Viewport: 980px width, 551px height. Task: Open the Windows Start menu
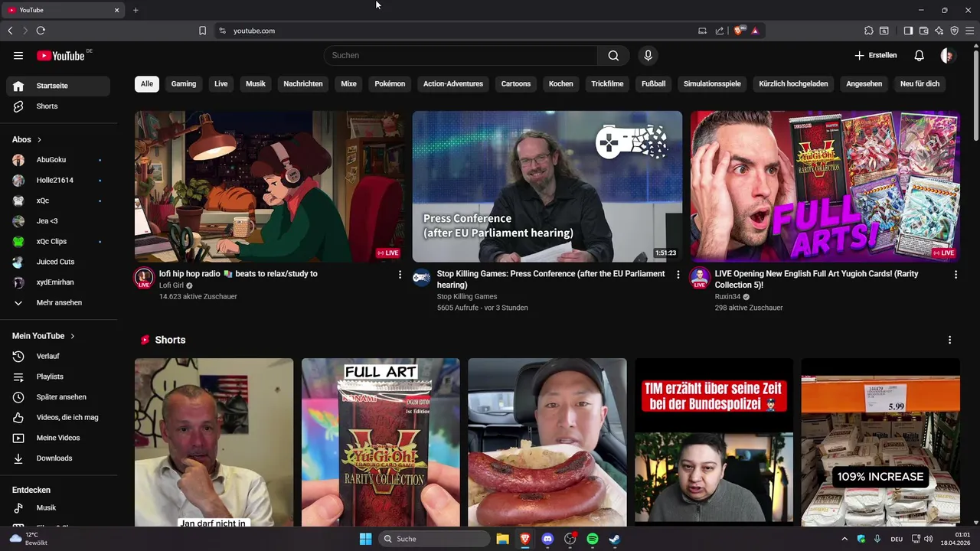coord(365,539)
